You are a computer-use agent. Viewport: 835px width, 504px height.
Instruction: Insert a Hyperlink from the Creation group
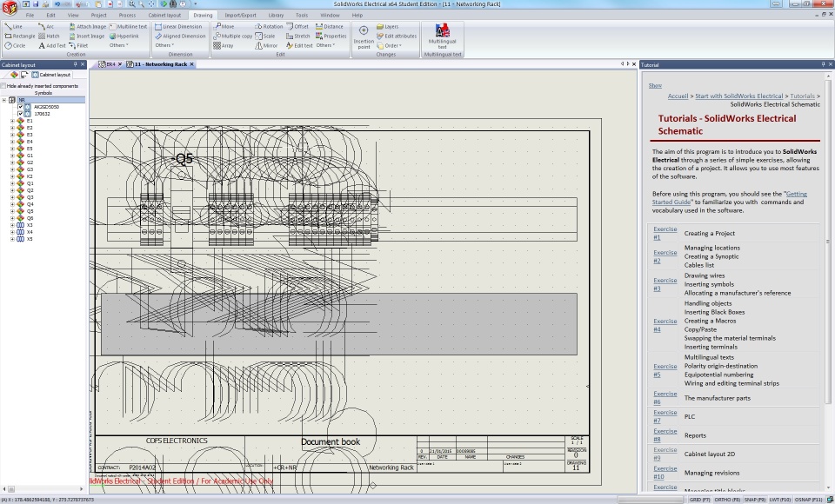124,36
